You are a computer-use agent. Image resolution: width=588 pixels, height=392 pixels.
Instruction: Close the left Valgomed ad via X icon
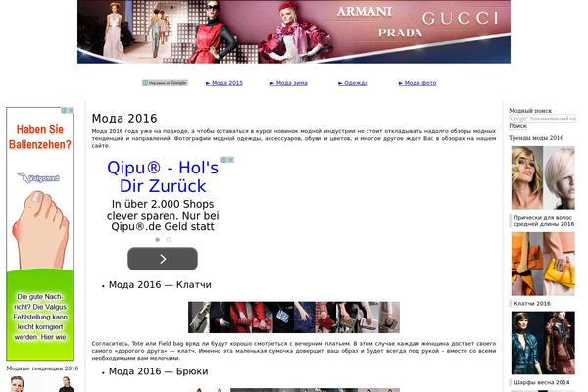coord(71,111)
